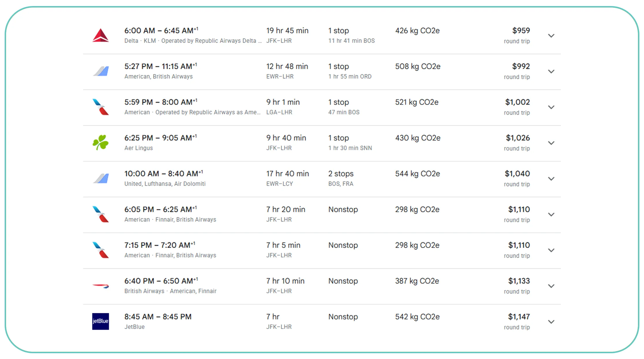The height and width of the screenshot is (359, 644).
Task: Select the 6:40 PM – 6:50 AM flight
Action: 322,286
